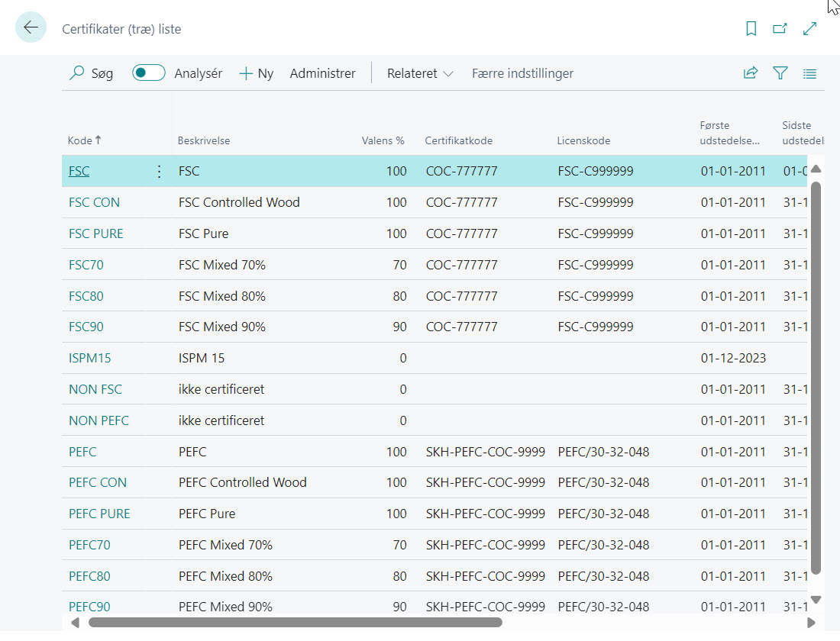The image size is (840, 641).
Task: Click the Certifikatkode column header
Action: (459, 140)
